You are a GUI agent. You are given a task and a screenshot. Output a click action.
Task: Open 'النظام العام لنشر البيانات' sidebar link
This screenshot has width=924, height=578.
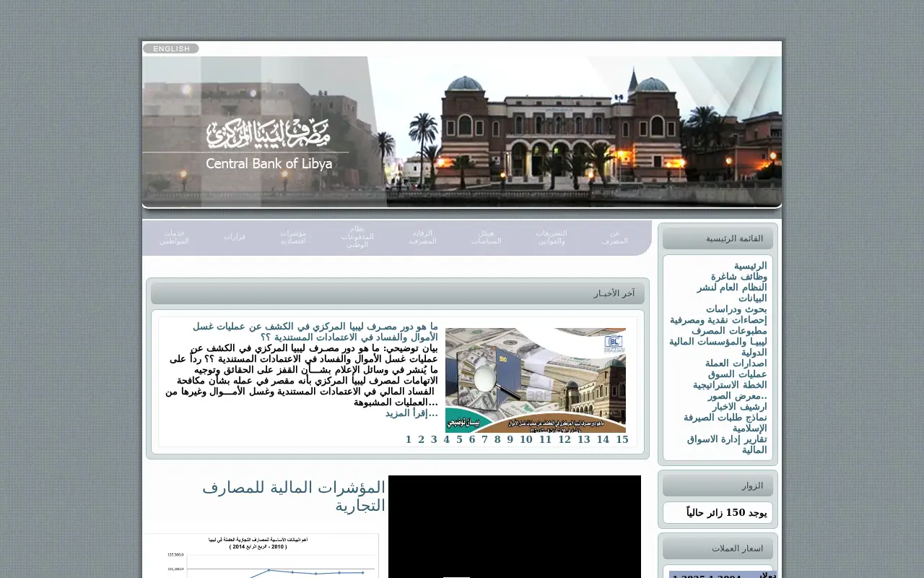(732, 293)
